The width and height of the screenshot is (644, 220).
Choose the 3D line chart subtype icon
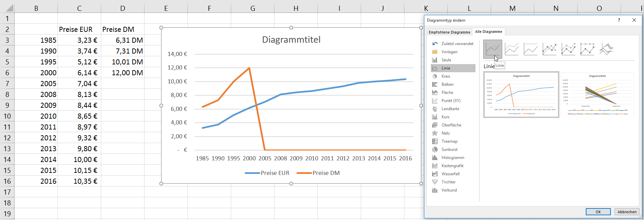[606, 49]
